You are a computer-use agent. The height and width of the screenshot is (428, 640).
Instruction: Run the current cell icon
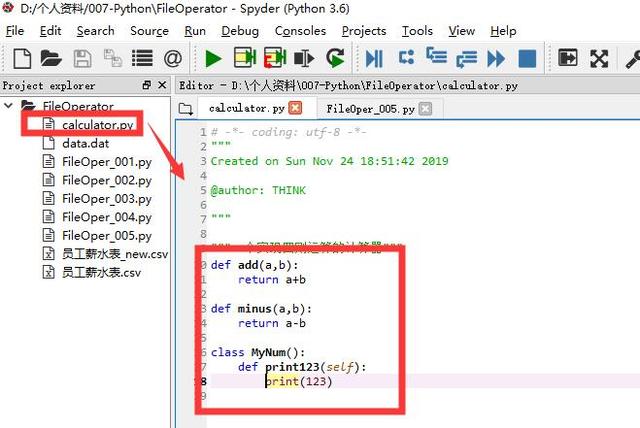(244, 58)
